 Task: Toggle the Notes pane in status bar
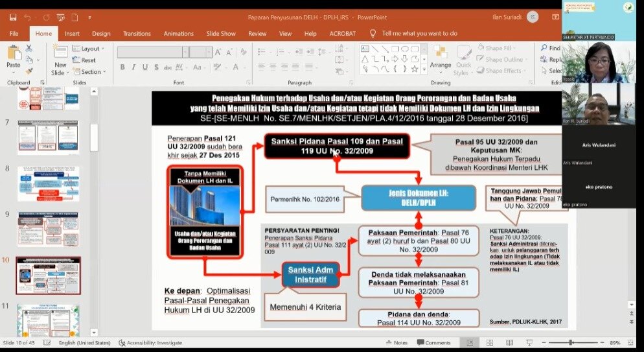[x=397, y=342]
